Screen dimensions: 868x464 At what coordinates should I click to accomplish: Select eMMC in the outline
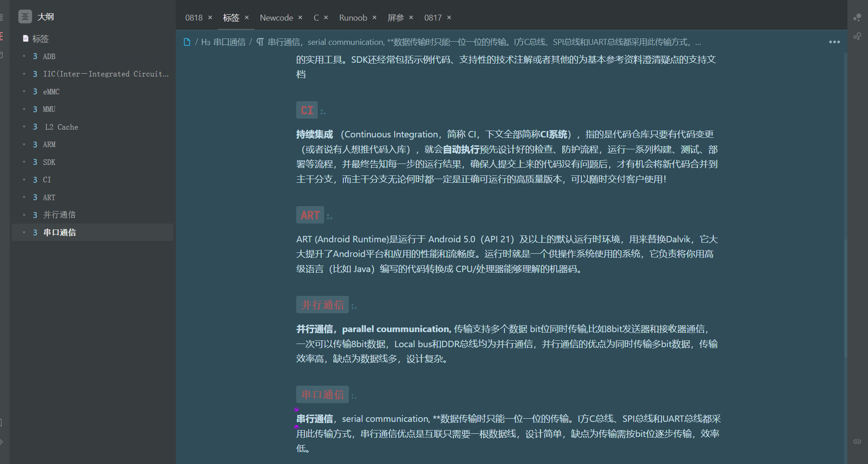51,92
